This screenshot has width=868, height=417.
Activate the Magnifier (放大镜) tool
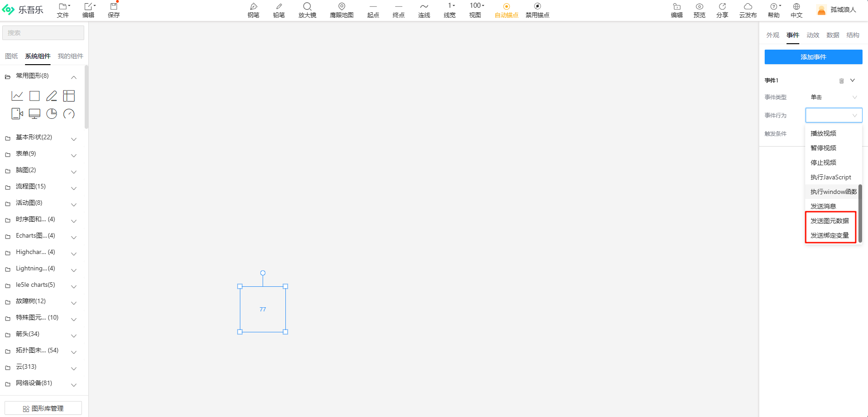click(307, 10)
